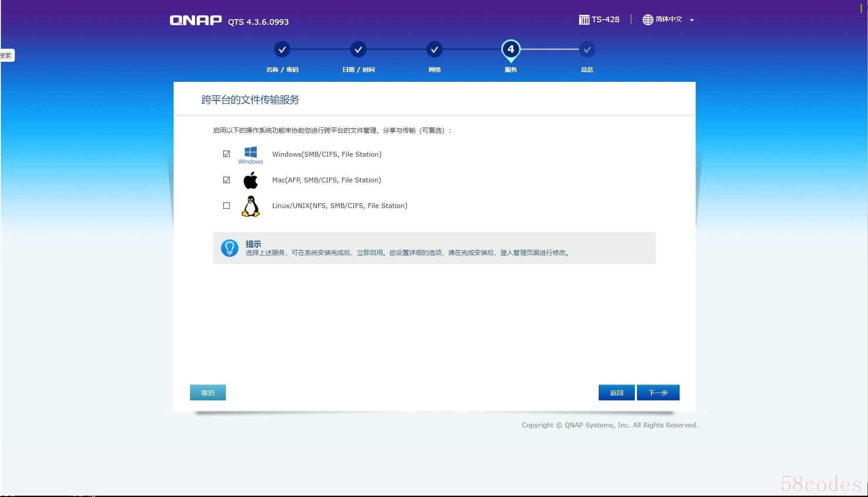The image size is (868, 497).
Task: Click the language dropdown arrow
Action: click(x=692, y=20)
